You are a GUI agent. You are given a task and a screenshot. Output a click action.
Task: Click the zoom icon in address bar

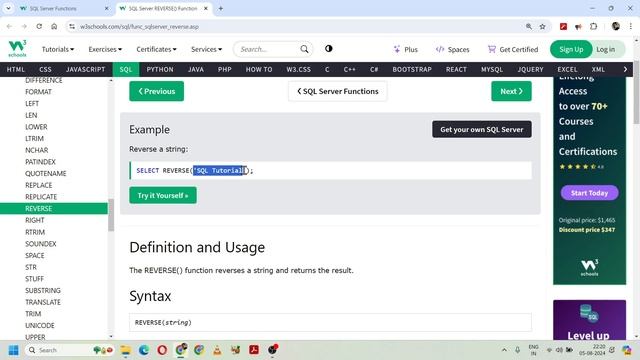(x=529, y=27)
